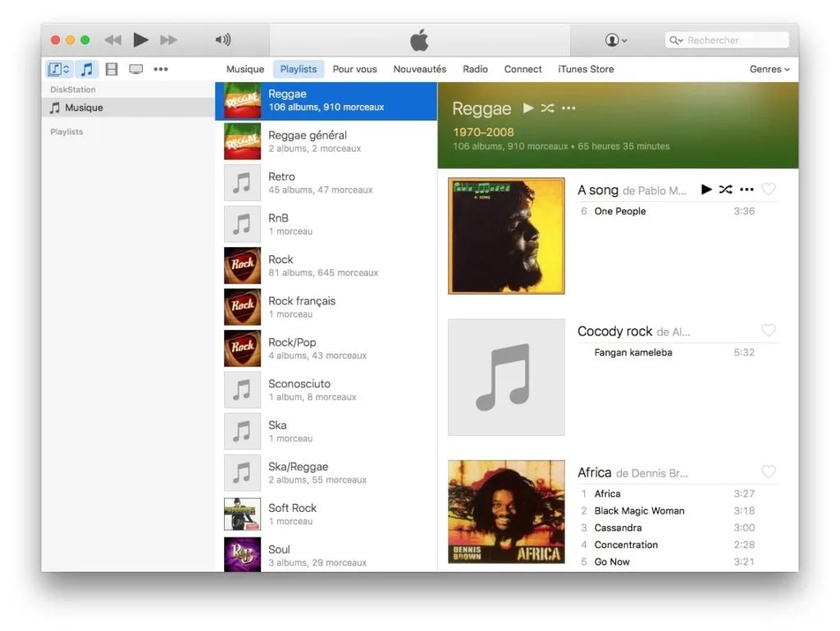
Task: Play the A song album
Action: (706, 189)
